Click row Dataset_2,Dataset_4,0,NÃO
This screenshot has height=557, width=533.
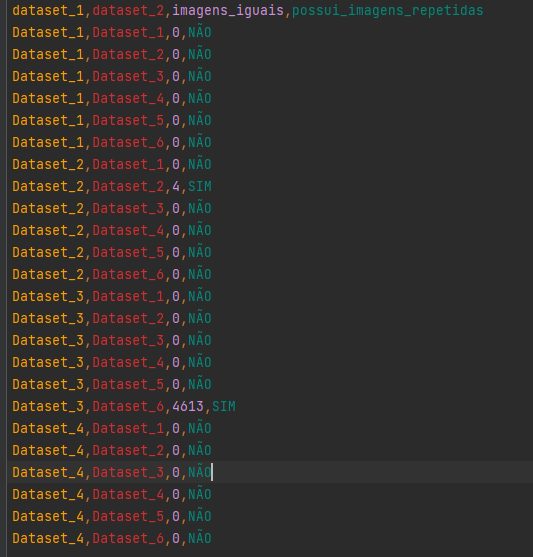(112, 231)
